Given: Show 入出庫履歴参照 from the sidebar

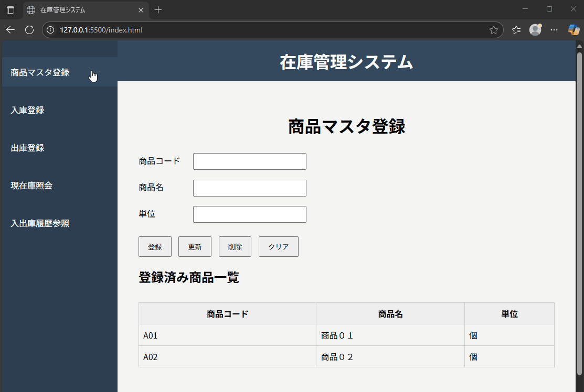Looking at the screenshot, I should coord(60,223).
